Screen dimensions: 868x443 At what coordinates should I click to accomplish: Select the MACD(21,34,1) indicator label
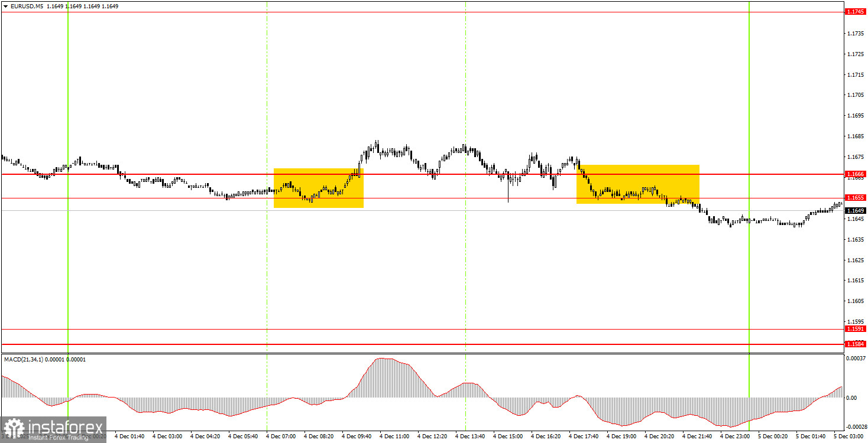(x=24, y=359)
